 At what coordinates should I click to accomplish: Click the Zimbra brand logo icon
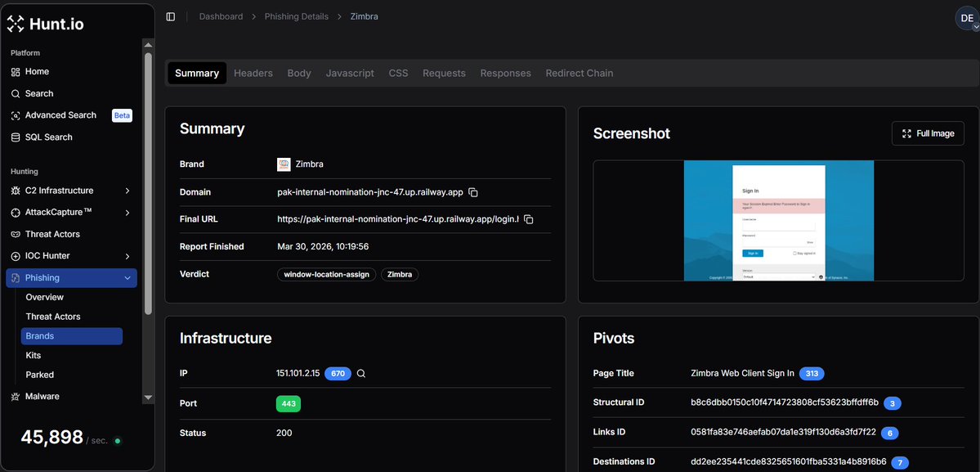[x=284, y=164]
